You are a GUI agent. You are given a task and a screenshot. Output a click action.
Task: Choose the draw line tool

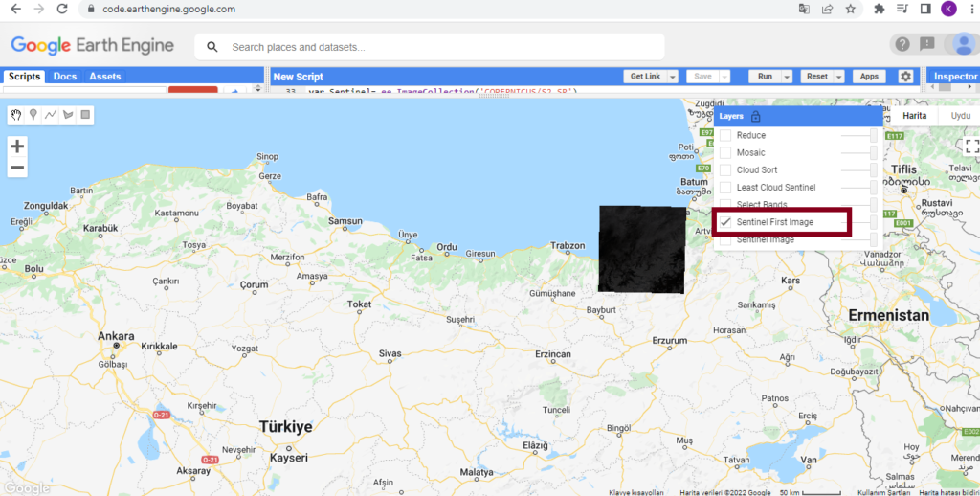51,115
